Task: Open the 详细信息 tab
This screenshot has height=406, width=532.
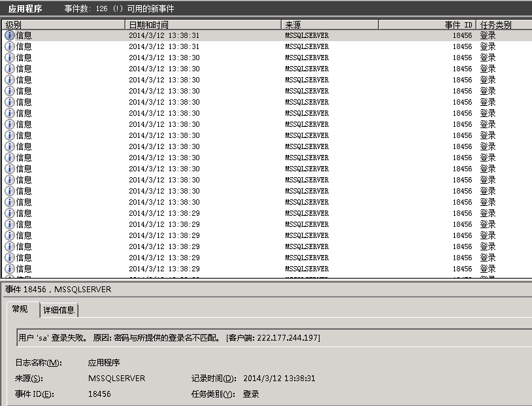Action: (59, 311)
